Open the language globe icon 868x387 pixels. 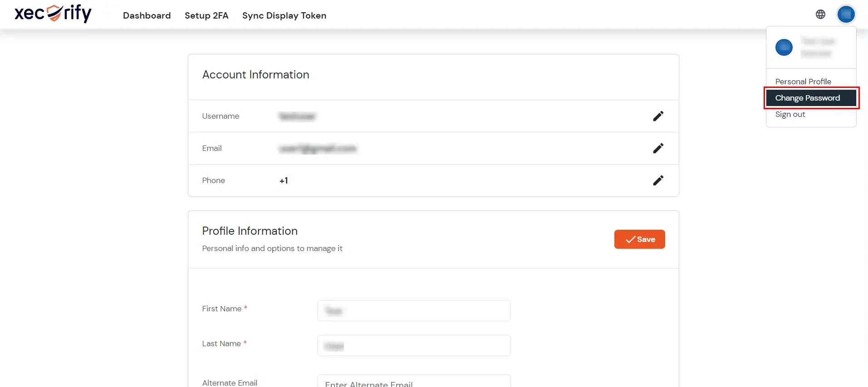(x=820, y=15)
